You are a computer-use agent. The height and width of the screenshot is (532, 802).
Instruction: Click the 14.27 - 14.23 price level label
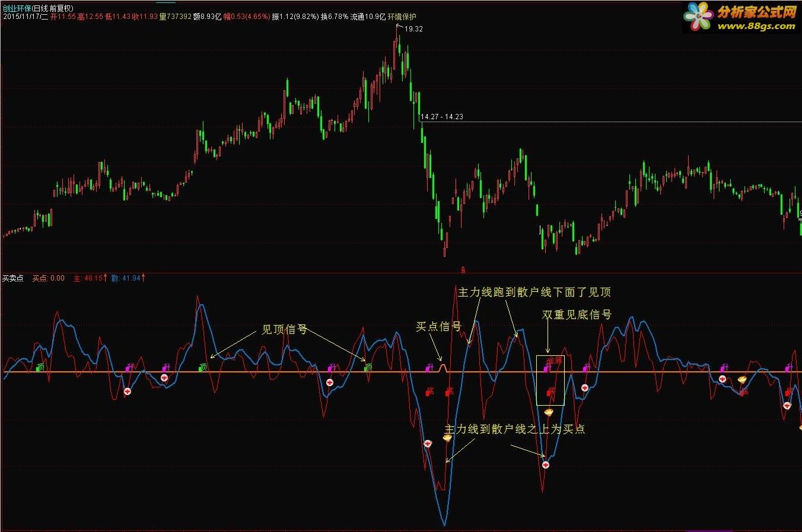442,117
